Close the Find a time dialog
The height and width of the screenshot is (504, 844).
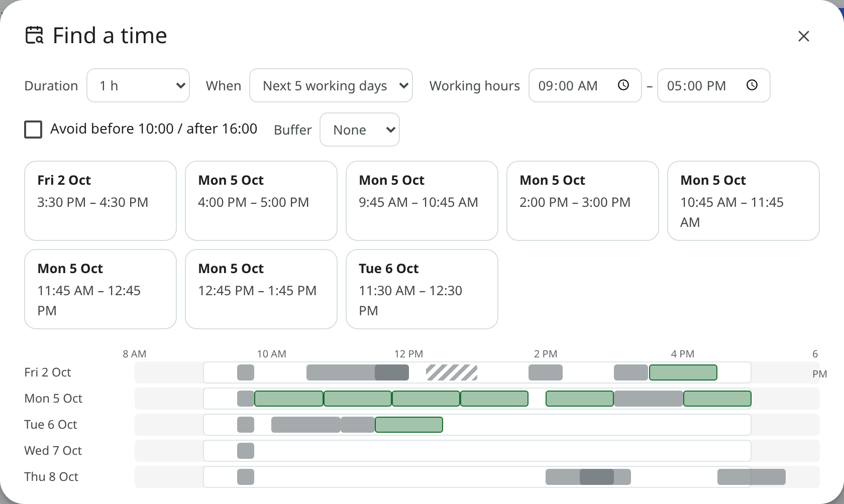tap(803, 36)
